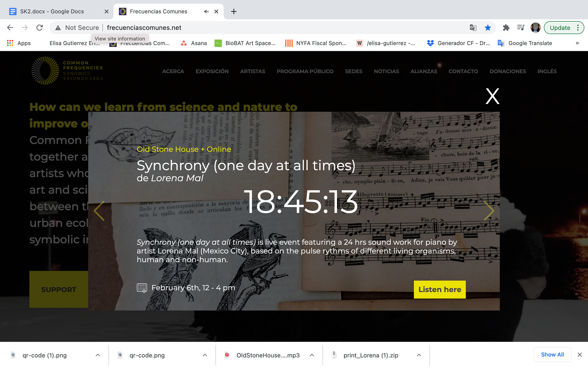Open the Extensions puzzle icon
Image resolution: width=588 pixels, height=368 pixels.
(x=506, y=28)
